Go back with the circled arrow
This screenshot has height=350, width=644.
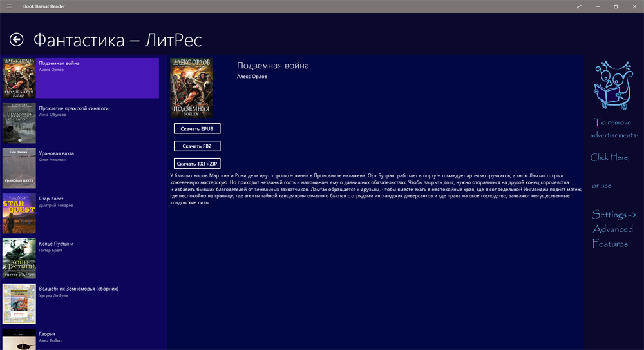pos(17,39)
